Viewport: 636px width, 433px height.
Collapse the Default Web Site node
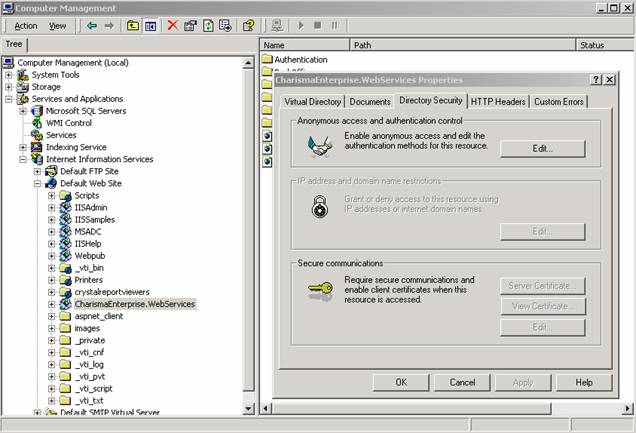coord(37,184)
